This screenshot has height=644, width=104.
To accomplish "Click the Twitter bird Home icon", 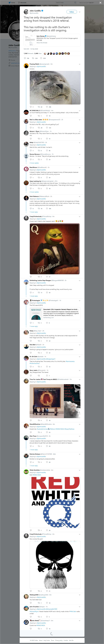I will pyautogui.click(x=10, y=3).
